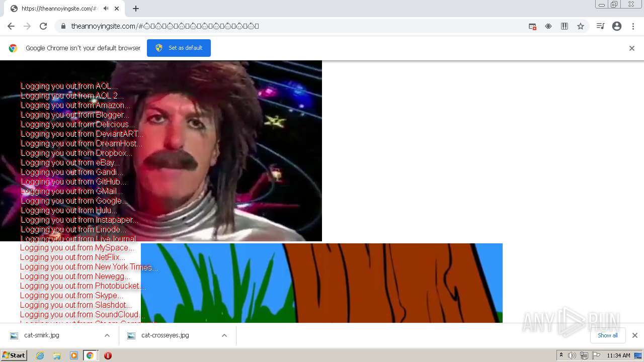Image resolution: width=644 pixels, height=362 pixels.
Task: Click the address bar URL
Action: (x=165, y=26)
